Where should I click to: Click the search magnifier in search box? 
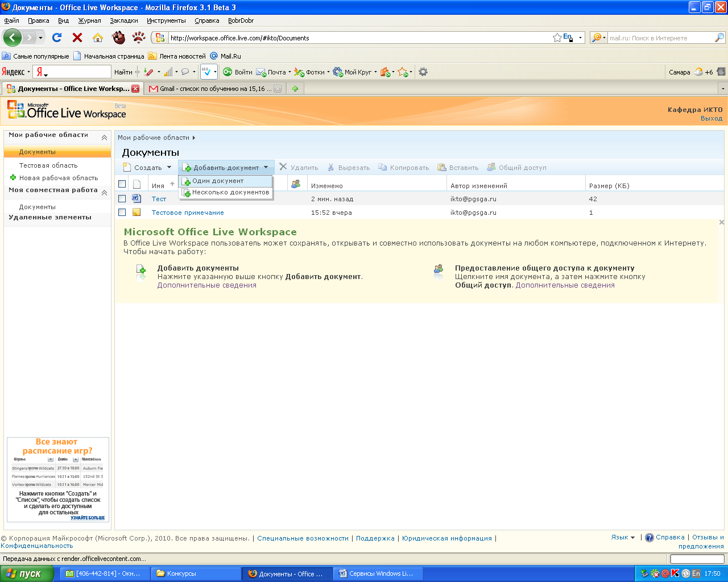[719, 38]
